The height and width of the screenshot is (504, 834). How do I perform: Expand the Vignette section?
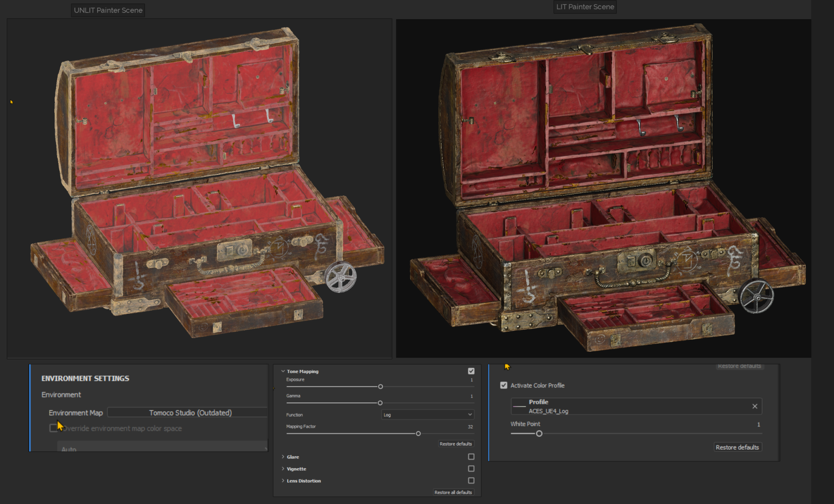point(283,469)
